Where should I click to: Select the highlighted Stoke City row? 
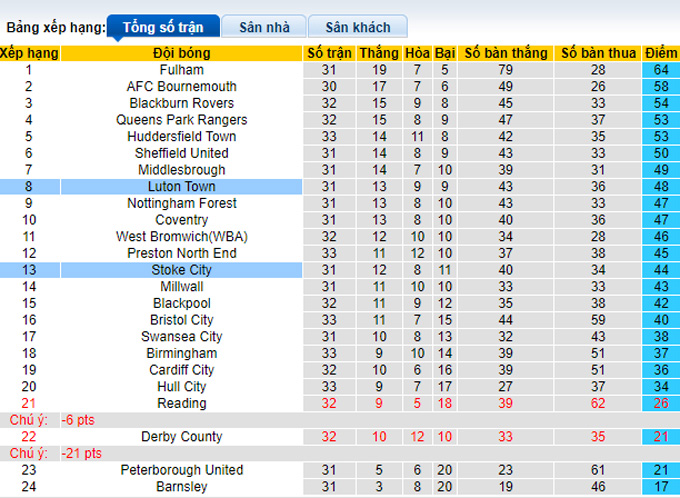click(x=181, y=270)
